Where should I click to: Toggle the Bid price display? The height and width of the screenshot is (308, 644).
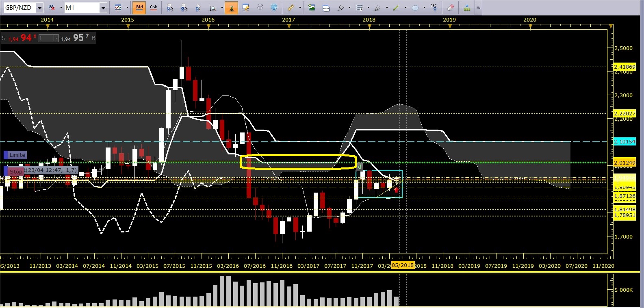139,8
